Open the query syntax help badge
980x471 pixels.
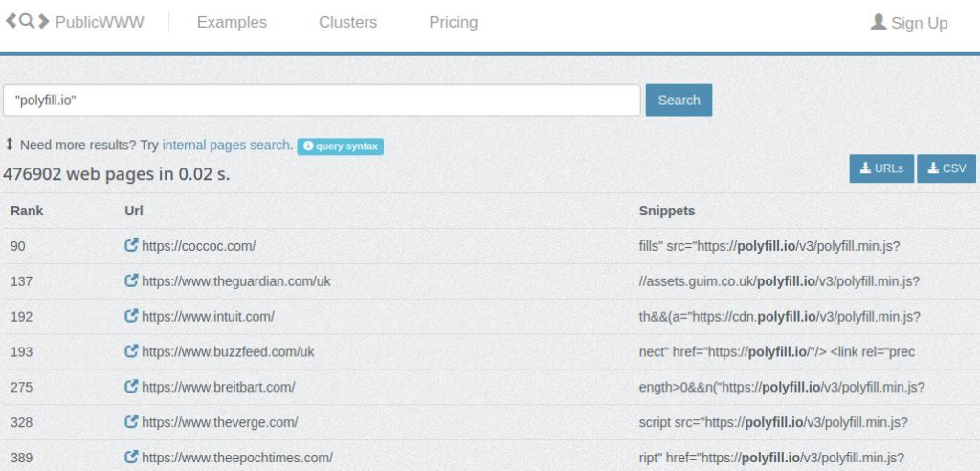click(x=341, y=146)
